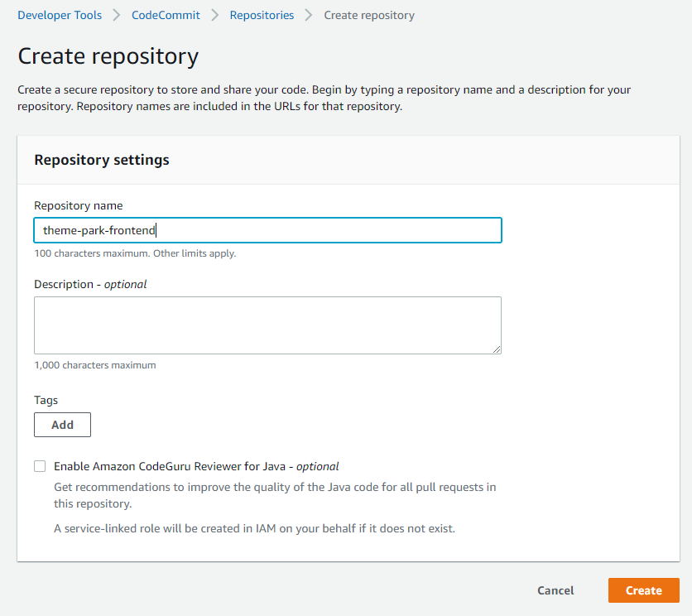Screen dimensions: 692x616
Task: Select the Create repository breadcrumb entry
Action: [369, 15]
